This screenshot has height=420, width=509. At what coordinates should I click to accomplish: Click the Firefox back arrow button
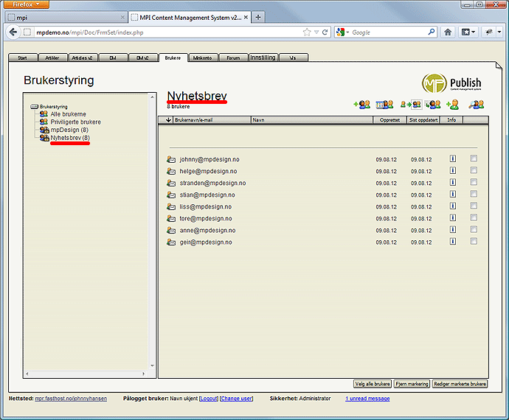[13, 32]
